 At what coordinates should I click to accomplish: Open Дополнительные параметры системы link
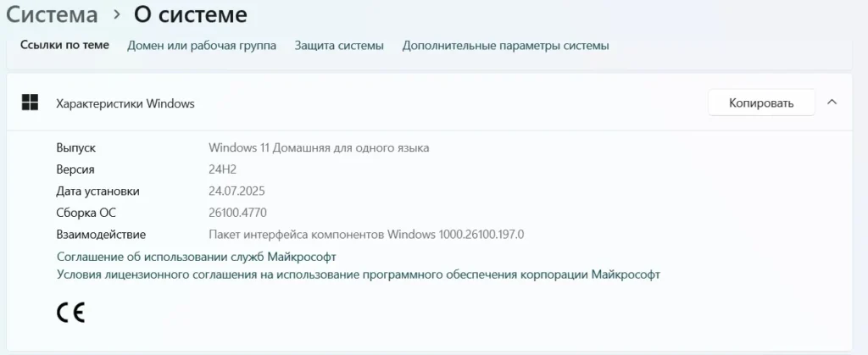pyautogui.click(x=505, y=46)
